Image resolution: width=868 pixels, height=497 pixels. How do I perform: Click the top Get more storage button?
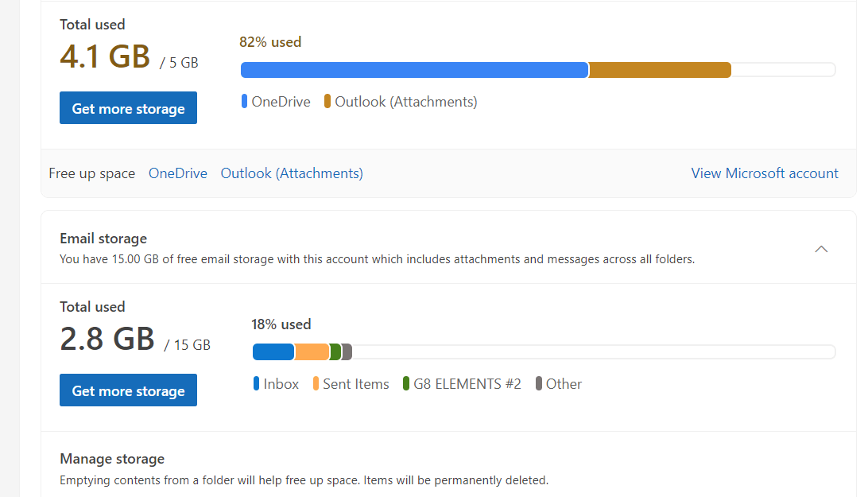click(128, 107)
